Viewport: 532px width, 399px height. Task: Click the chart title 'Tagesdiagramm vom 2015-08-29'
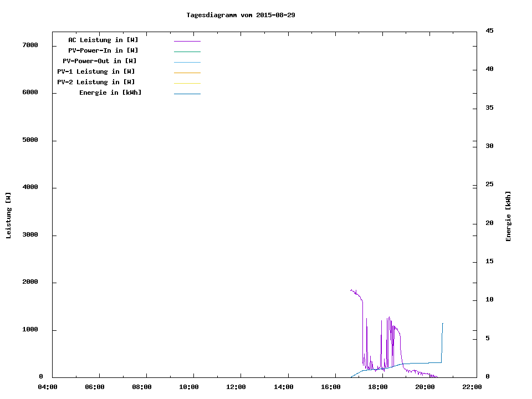(x=241, y=15)
